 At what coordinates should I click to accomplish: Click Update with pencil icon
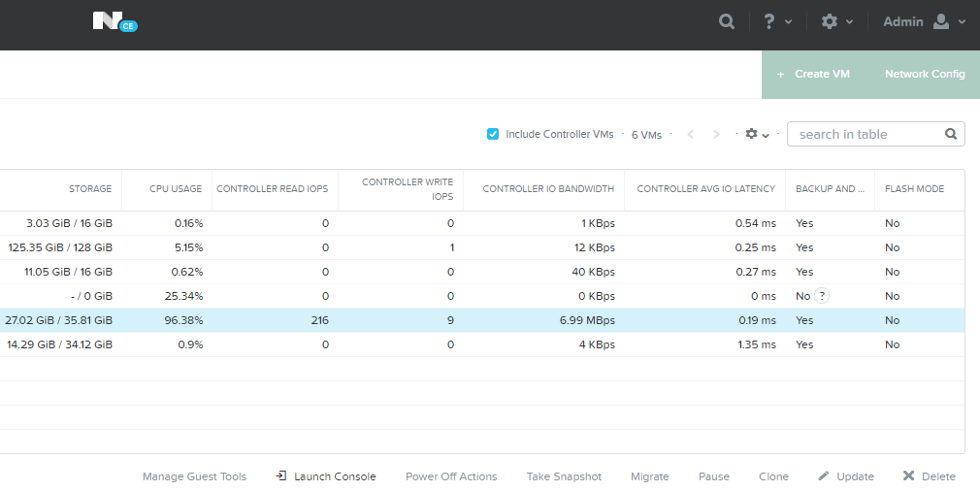[x=846, y=476]
